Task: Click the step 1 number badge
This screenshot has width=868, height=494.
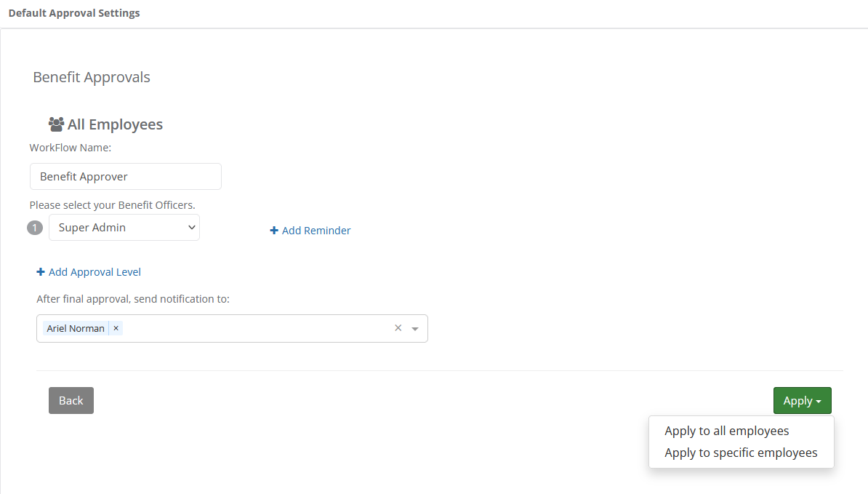Action: [x=35, y=228]
